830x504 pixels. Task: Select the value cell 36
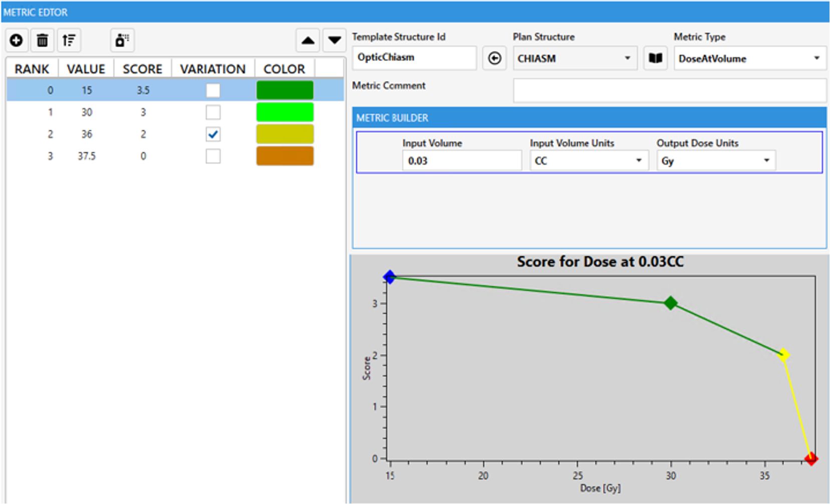pyautogui.click(x=87, y=134)
